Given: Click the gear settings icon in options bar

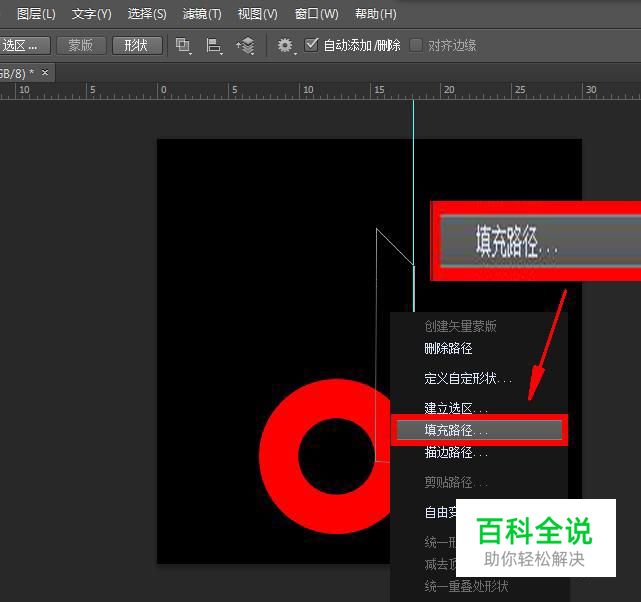Looking at the screenshot, I should coord(285,45).
